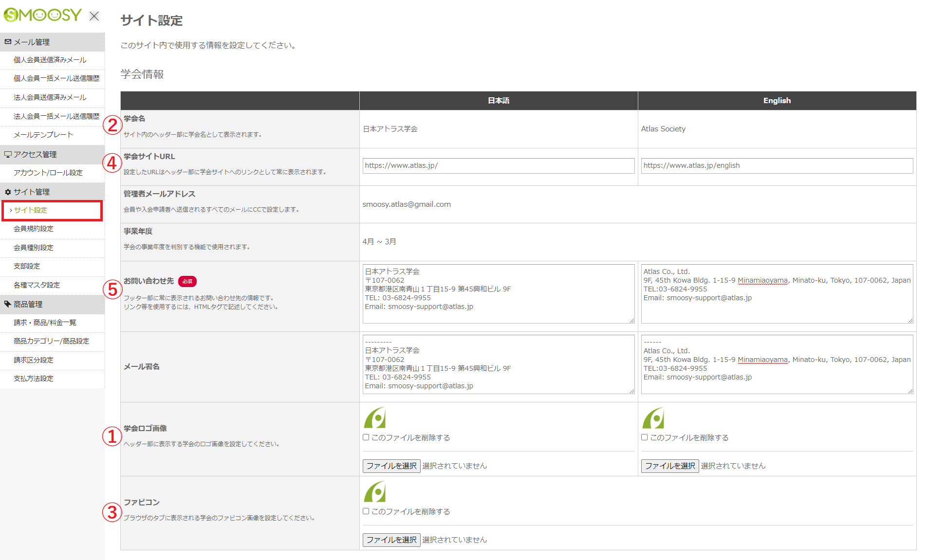Image resolution: width=927 pixels, height=560 pixels.
Task: Open アカウント/ロール設定
Action: 52,173
